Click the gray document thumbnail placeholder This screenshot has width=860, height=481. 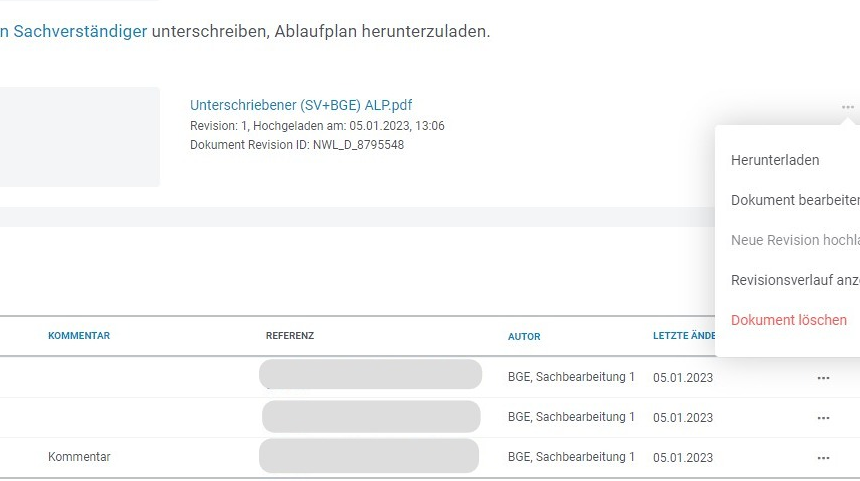[x=79, y=137]
